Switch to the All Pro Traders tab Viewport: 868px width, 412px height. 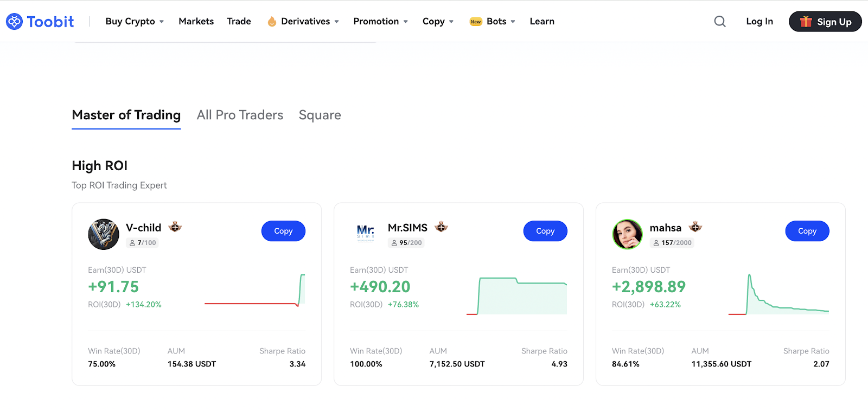[240, 115]
